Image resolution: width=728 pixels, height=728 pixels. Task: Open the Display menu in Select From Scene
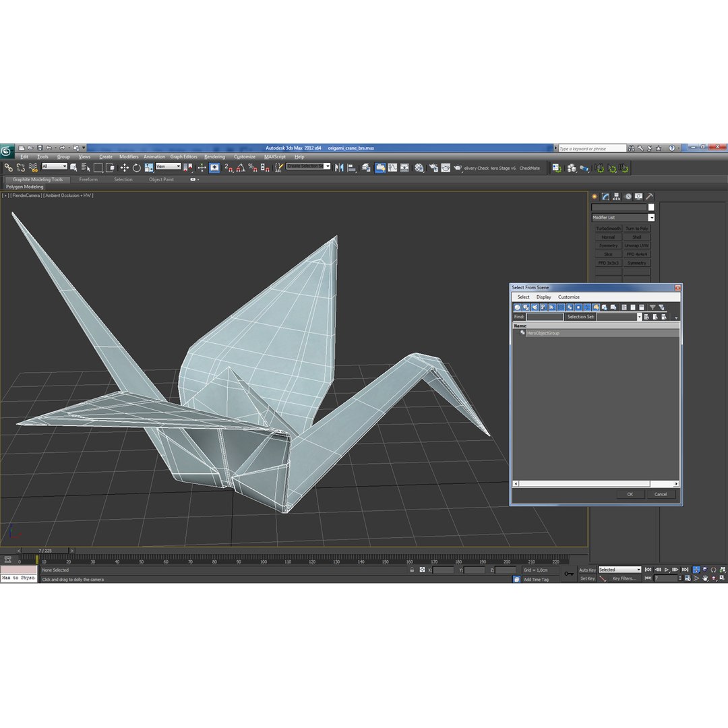coord(544,297)
